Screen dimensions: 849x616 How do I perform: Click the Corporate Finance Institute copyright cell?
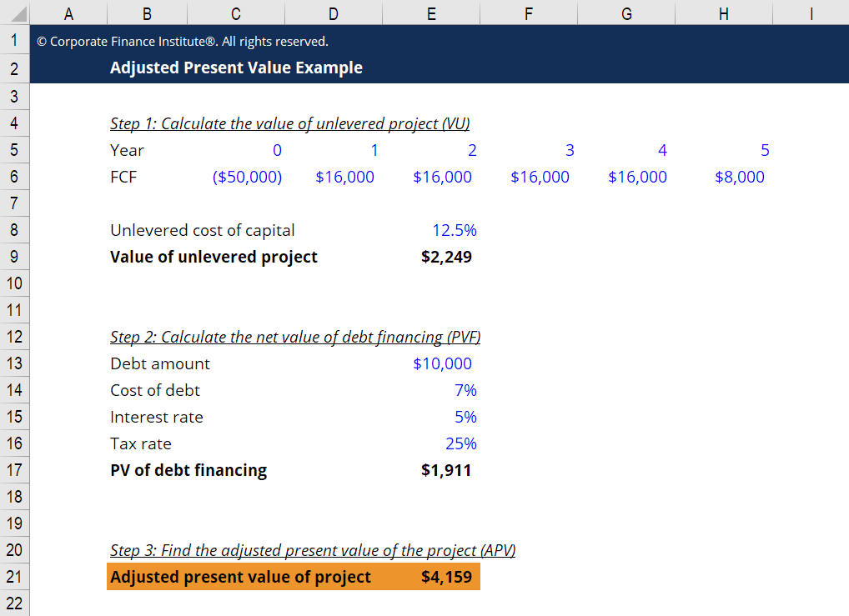(x=182, y=42)
